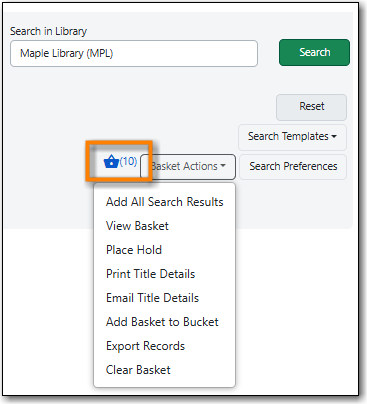This screenshot has width=367, height=404.
Task: Open the basket item count (10)
Action: (x=128, y=161)
